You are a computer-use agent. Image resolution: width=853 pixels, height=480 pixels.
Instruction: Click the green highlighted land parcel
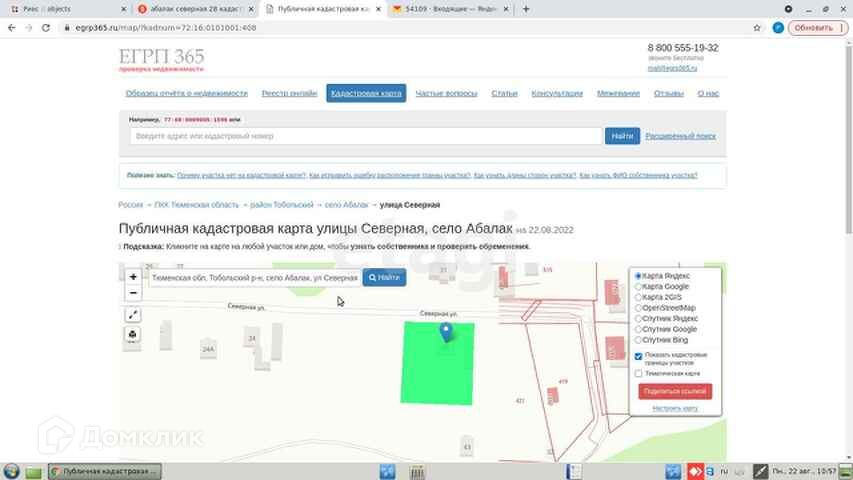[436, 375]
